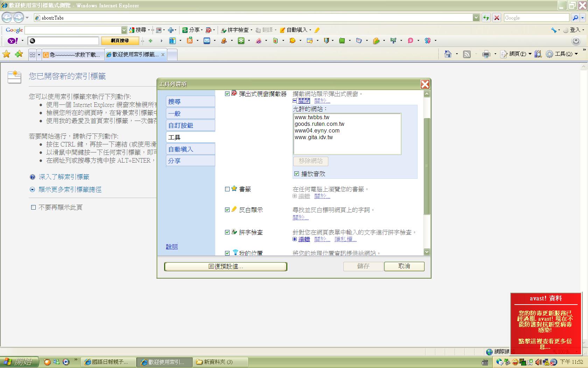Click Yahoo toolbar mail envelope icon

207,41
